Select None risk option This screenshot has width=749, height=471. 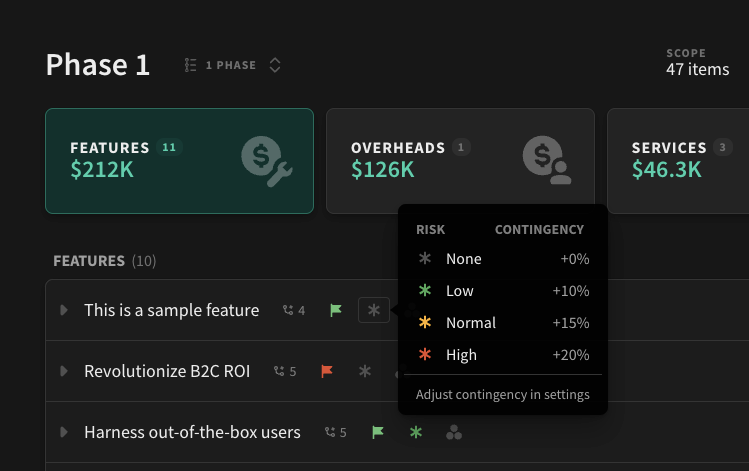point(503,259)
